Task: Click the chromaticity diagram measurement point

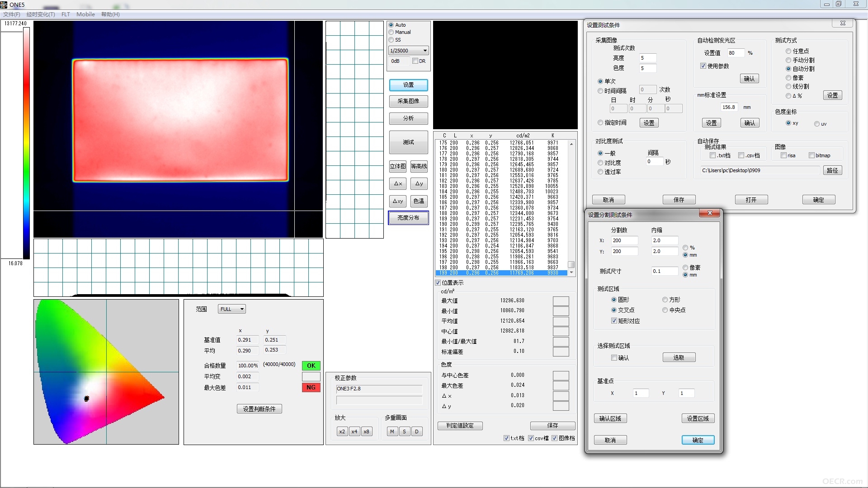Action: point(86,399)
